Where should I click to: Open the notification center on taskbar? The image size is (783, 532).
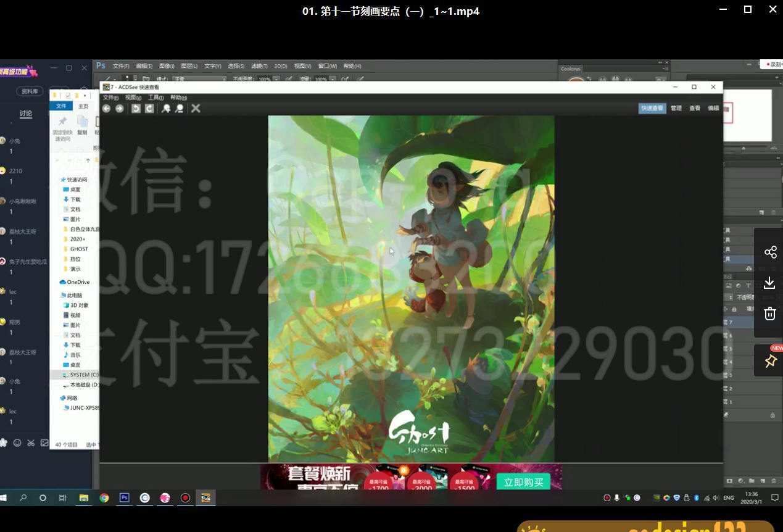(x=775, y=497)
